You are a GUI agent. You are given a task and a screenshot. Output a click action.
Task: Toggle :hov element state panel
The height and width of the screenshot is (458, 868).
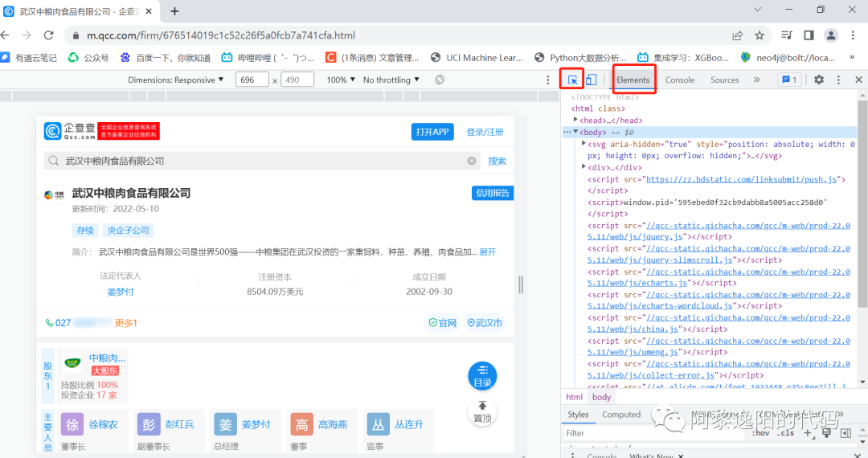click(x=760, y=433)
